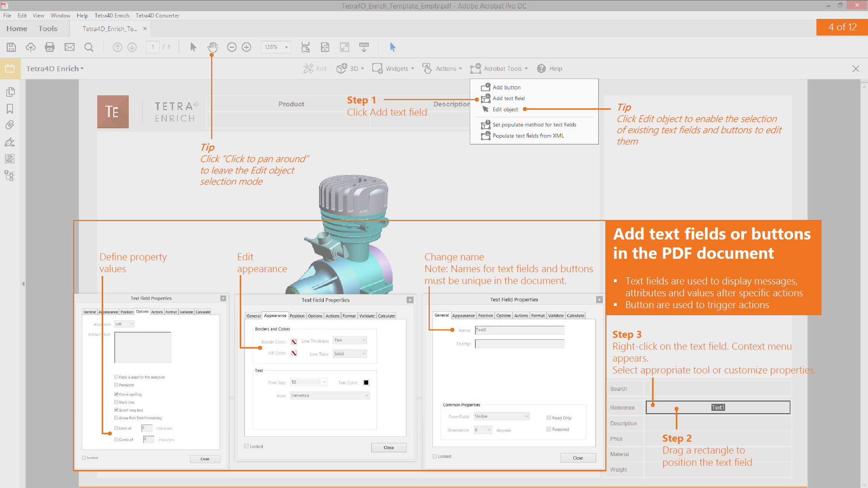
Task: Click the Fill Color swatch
Action: coord(294,353)
